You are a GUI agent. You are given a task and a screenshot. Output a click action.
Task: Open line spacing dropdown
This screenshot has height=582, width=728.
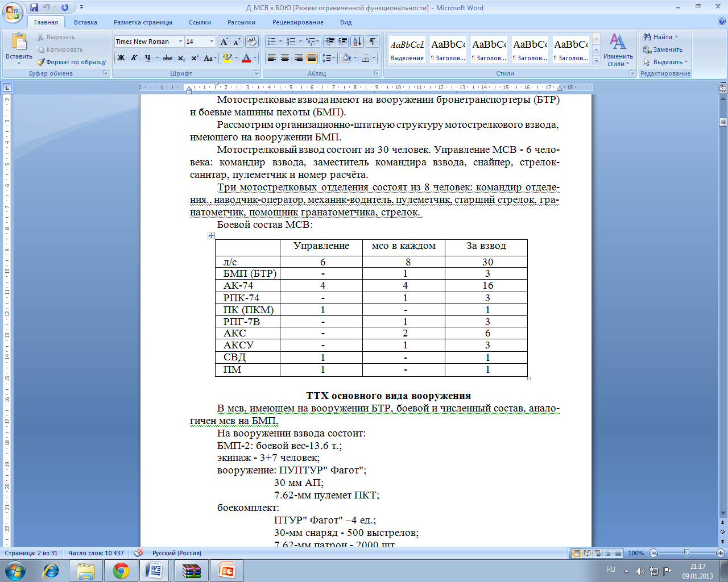(328, 58)
